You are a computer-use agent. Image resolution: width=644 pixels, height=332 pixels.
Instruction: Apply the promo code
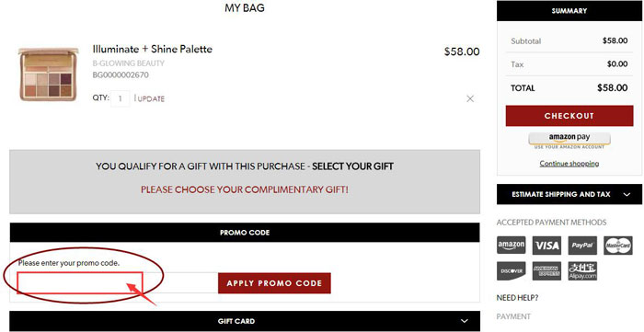point(274,283)
